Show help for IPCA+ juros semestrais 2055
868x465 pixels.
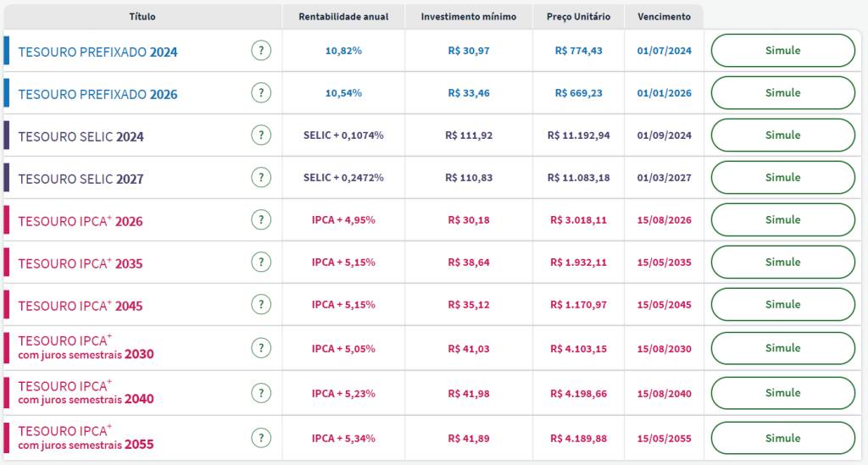tap(261, 438)
